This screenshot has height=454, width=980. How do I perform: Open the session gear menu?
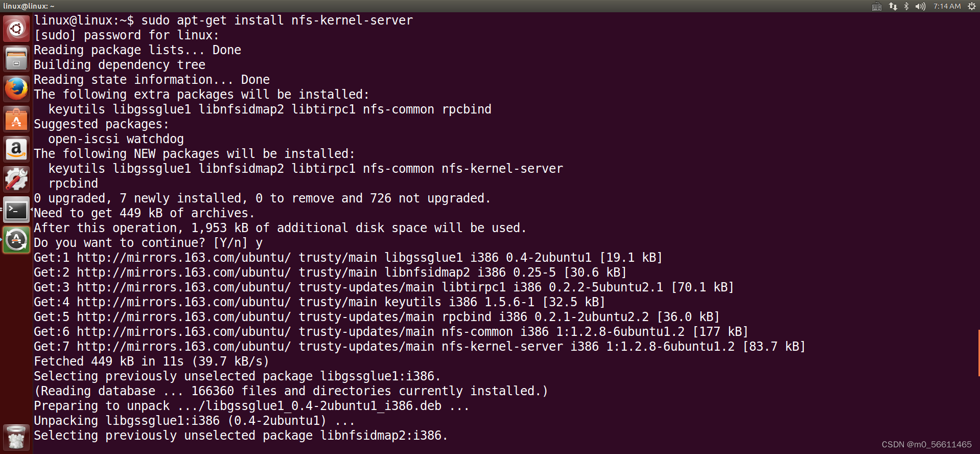coord(971,6)
